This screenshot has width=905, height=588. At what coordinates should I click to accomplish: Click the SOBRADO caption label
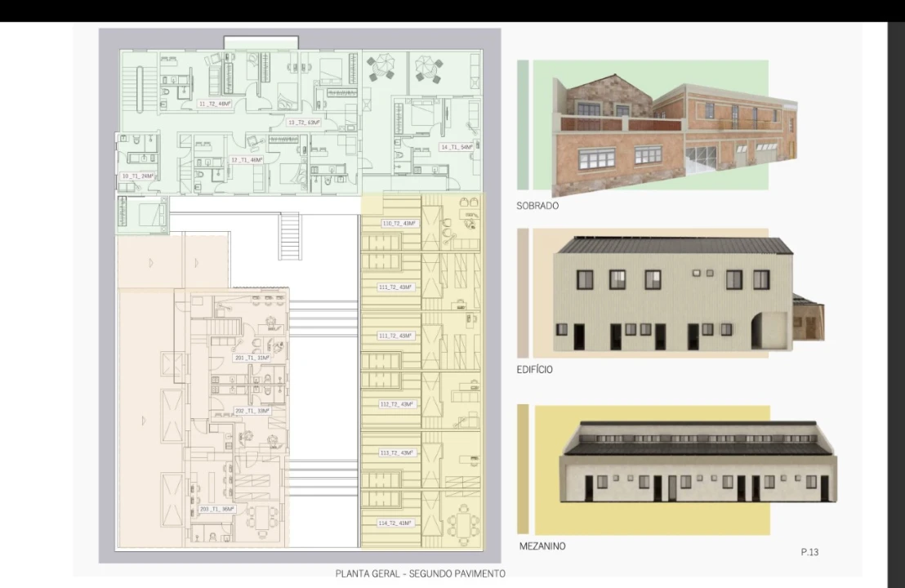[537, 206]
